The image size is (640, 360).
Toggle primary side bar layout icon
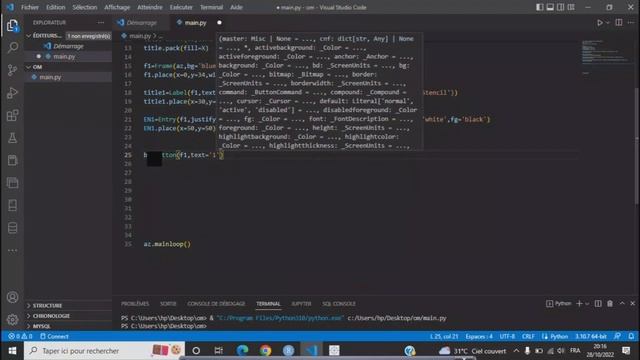(540, 7)
